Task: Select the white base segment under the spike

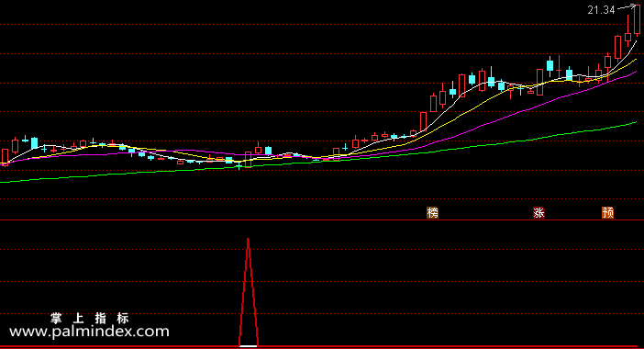Action: 248,346
